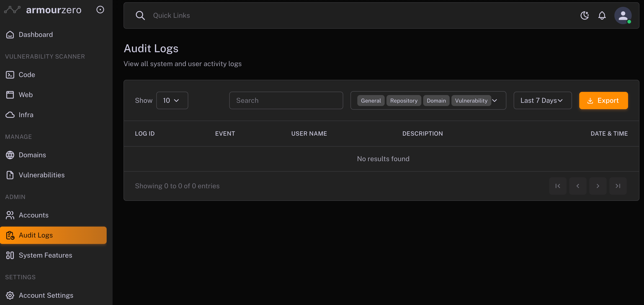Viewport: 644px width, 305px height.
Task: Toggle dark mode moon icon
Action: coord(585,16)
